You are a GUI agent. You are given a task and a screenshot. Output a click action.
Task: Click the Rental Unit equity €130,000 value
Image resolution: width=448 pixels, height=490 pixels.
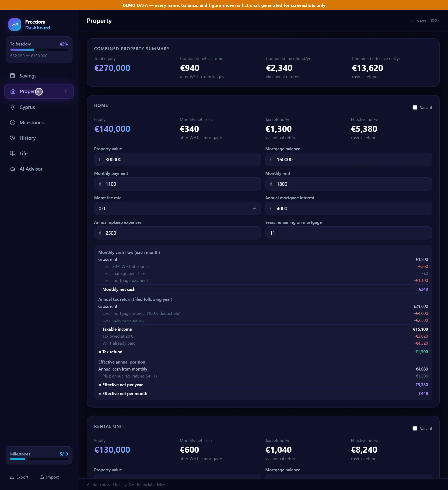(x=112, y=450)
